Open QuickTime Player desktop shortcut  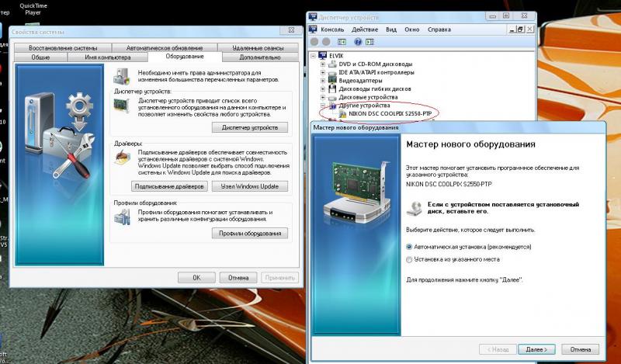click(33, 9)
